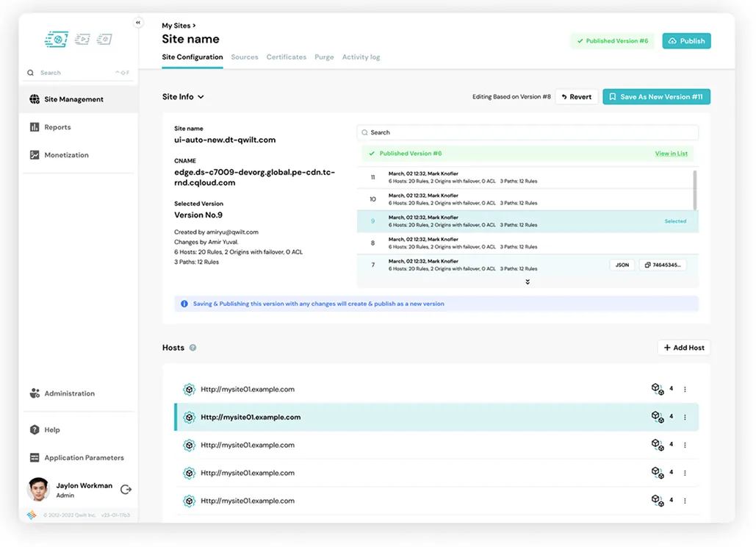Click the Publish button
This screenshot has height=547, width=756.
pyautogui.click(x=686, y=41)
